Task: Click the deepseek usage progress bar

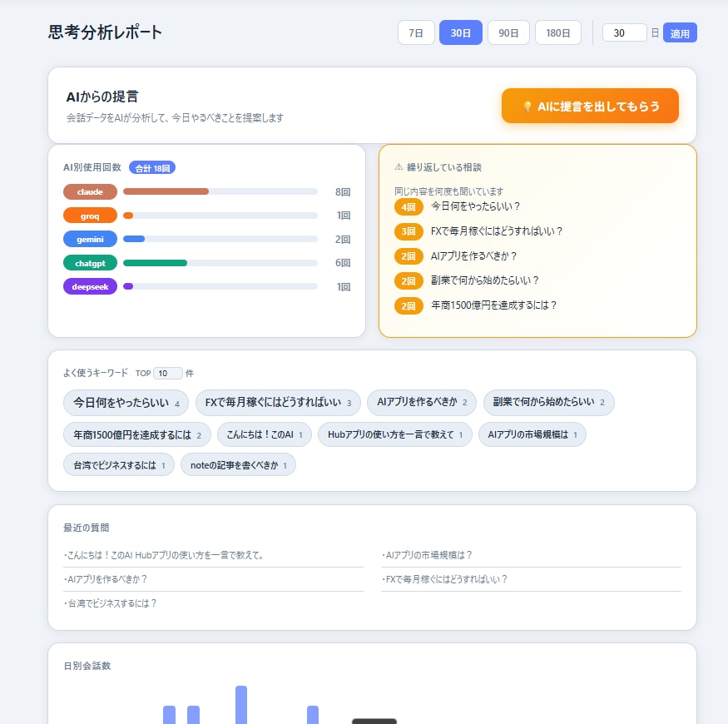Action: point(220,286)
